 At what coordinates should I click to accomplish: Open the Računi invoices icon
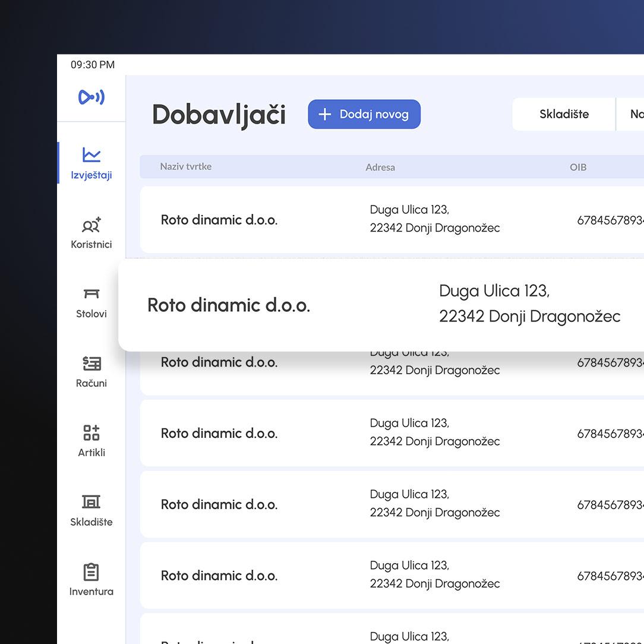(91, 364)
